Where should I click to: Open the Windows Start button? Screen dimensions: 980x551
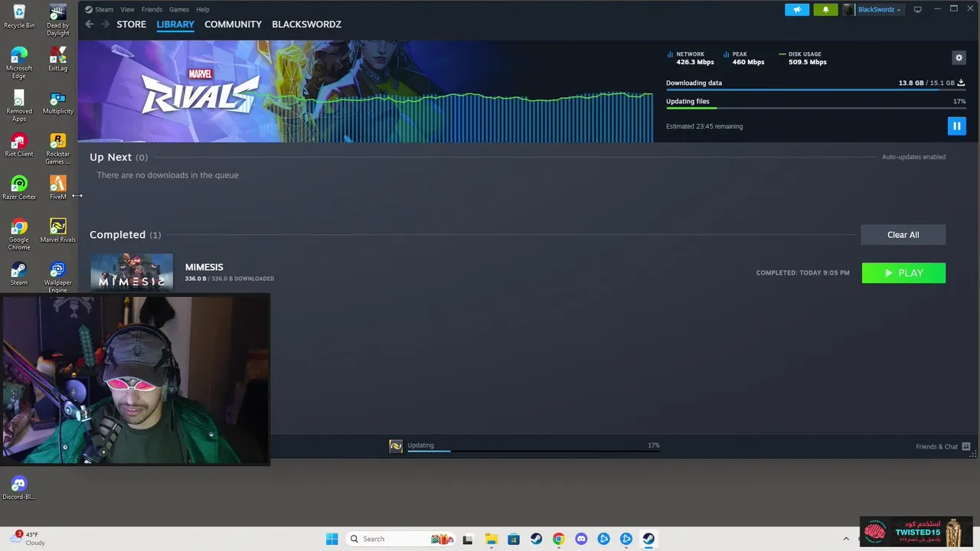pos(332,539)
